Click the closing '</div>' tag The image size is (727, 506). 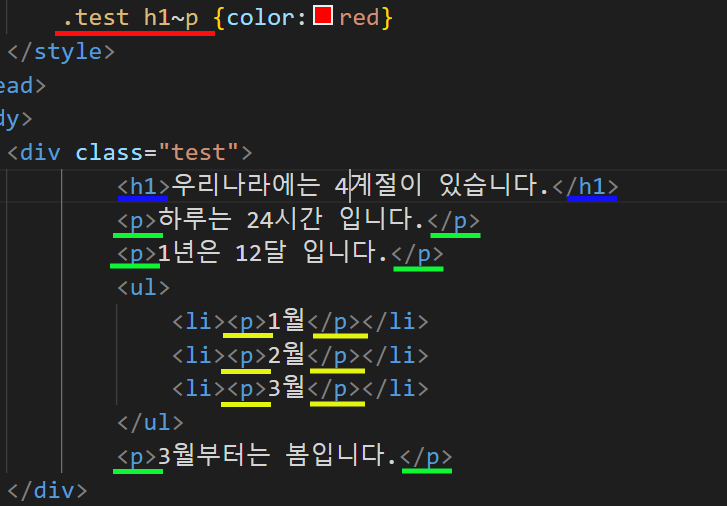(x=47, y=490)
